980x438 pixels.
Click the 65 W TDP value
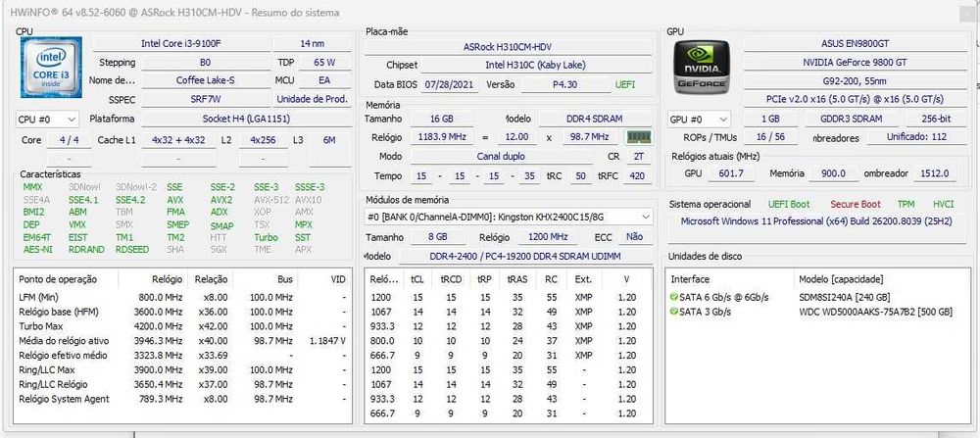pos(324,63)
